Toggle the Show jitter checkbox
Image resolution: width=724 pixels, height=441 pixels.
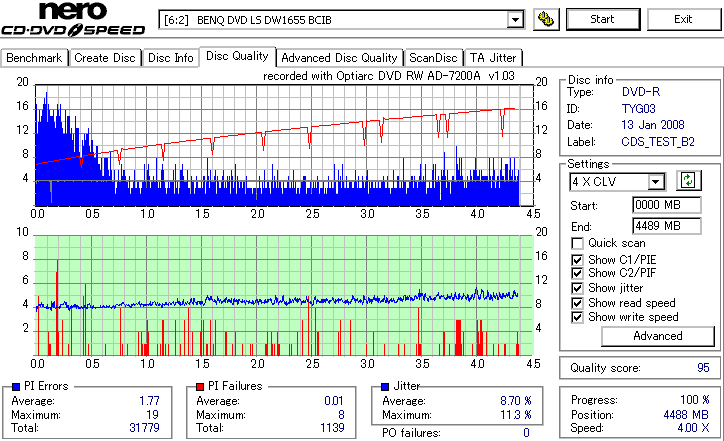coord(577,288)
